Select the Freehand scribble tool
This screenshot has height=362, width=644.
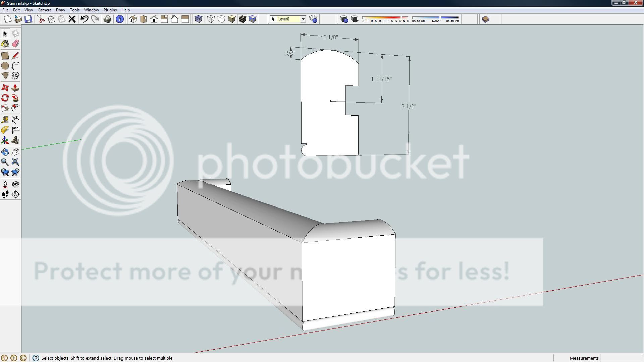click(15, 76)
